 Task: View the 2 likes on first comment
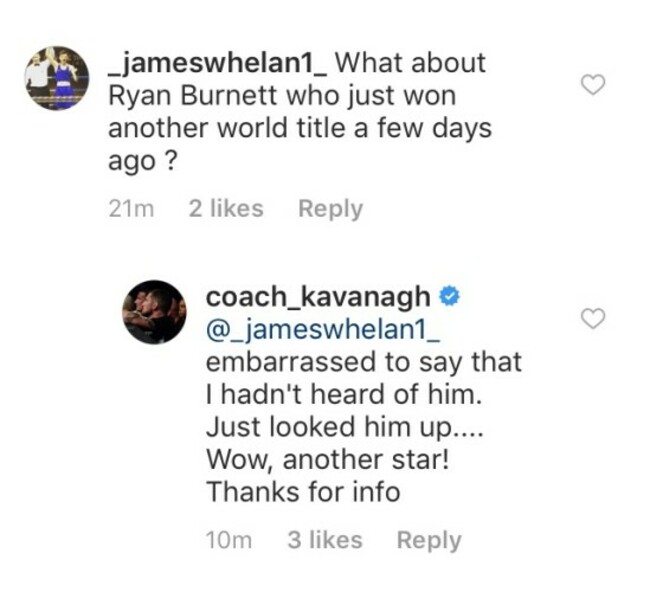[226, 209]
